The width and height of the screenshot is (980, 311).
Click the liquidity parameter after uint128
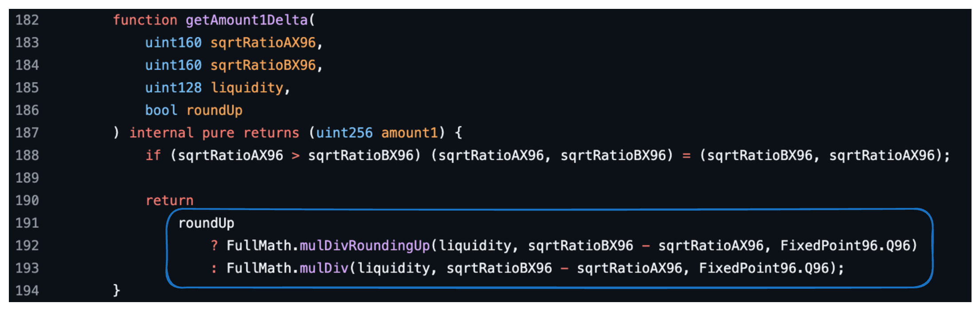(247, 88)
